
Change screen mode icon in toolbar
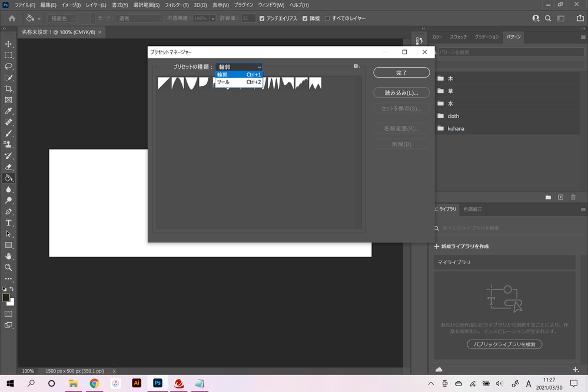8,325
